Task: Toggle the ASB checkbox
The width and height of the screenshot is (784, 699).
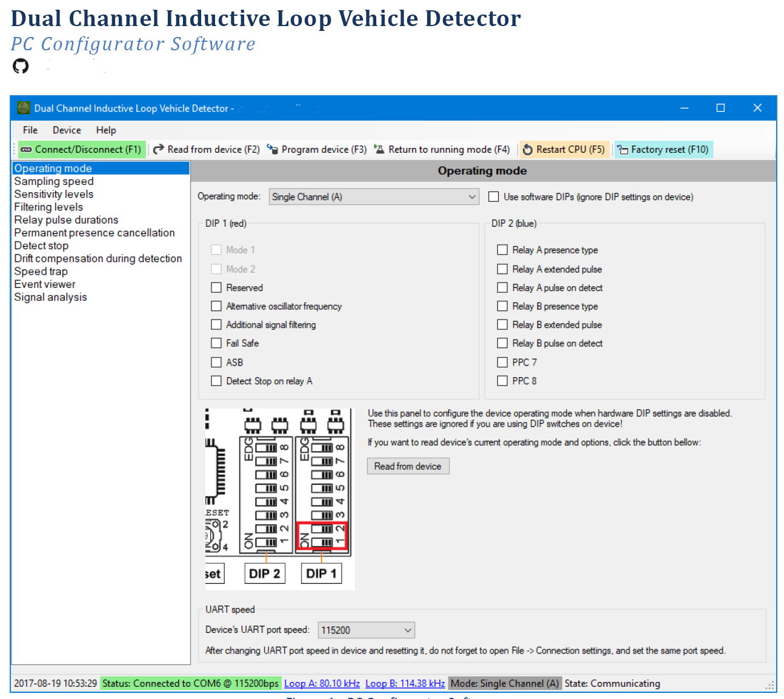Action: tap(216, 363)
